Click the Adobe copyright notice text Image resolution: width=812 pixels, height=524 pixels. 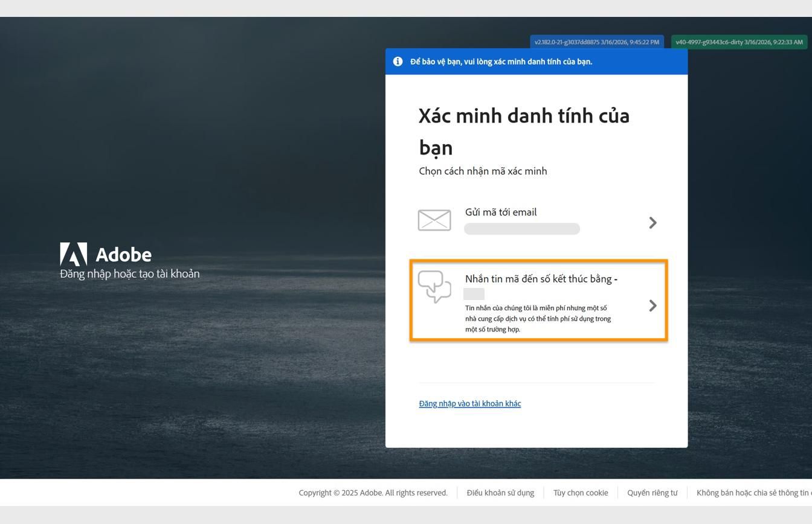click(372, 493)
